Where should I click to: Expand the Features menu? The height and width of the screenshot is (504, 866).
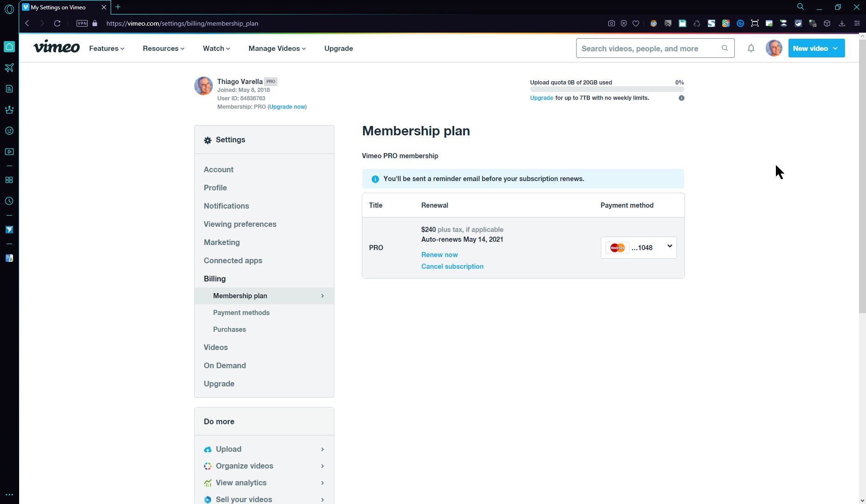[x=107, y=49]
